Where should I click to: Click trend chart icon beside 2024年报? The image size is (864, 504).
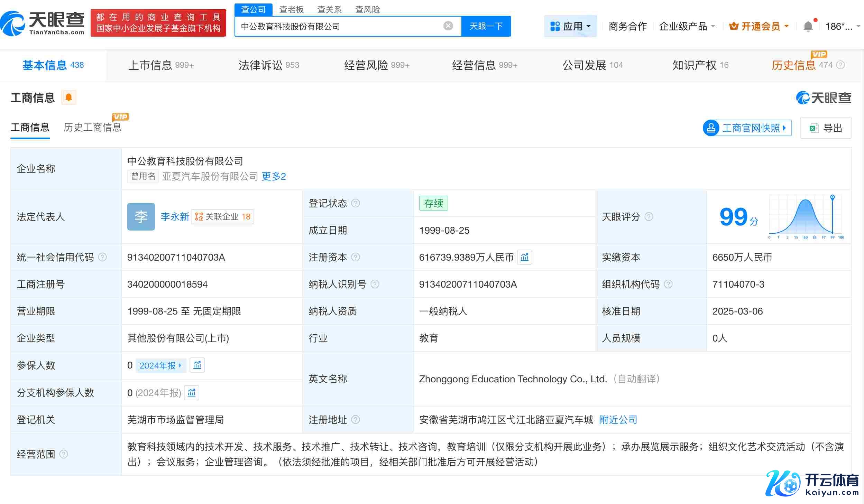[197, 365]
